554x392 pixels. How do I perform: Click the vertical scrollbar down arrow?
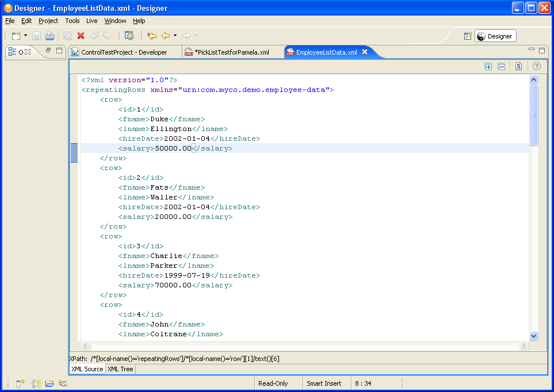(x=533, y=336)
